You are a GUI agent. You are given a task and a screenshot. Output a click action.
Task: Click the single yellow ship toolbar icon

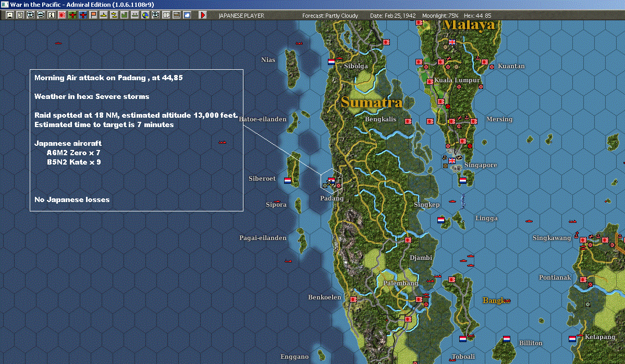click(104, 15)
